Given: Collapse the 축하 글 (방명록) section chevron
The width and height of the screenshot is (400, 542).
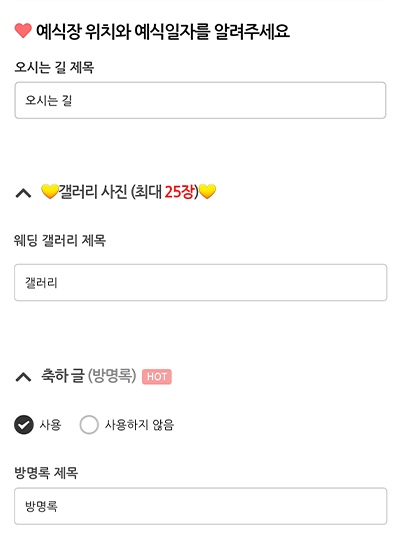Looking at the screenshot, I should [24, 377].
